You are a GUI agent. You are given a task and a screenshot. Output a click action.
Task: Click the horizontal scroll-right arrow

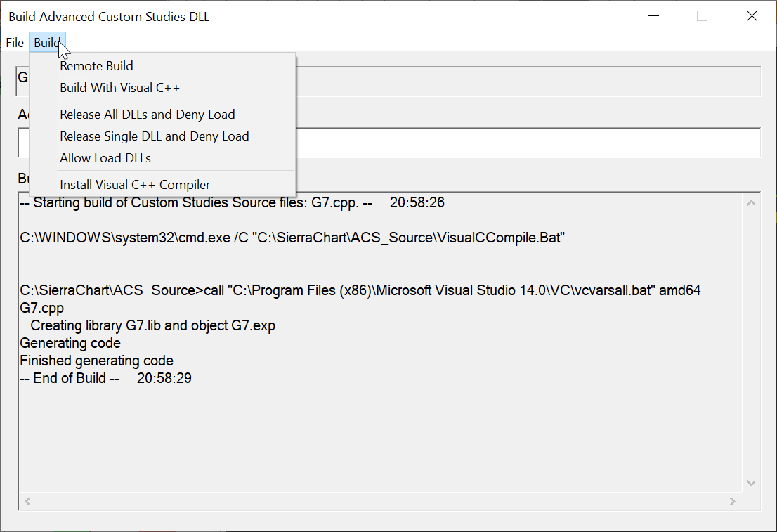(x=732, y=502)
